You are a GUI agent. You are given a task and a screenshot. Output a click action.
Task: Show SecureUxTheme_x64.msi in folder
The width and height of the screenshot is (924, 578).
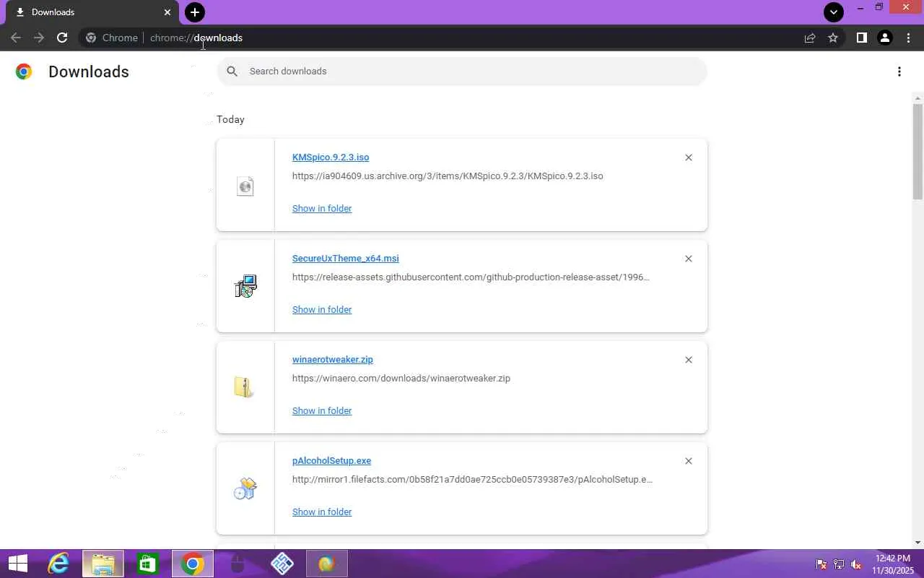pos(322,310)
